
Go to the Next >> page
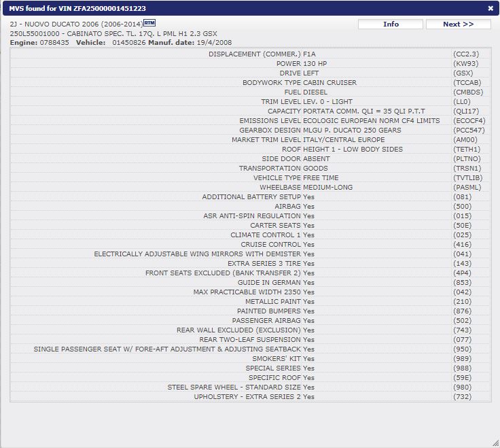click(x=458, y=24)
